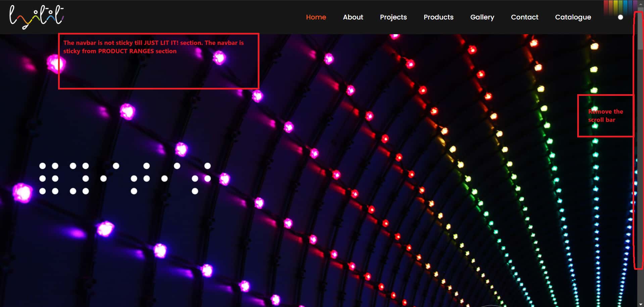Click the scrollbar down arrow

(641, 304)
